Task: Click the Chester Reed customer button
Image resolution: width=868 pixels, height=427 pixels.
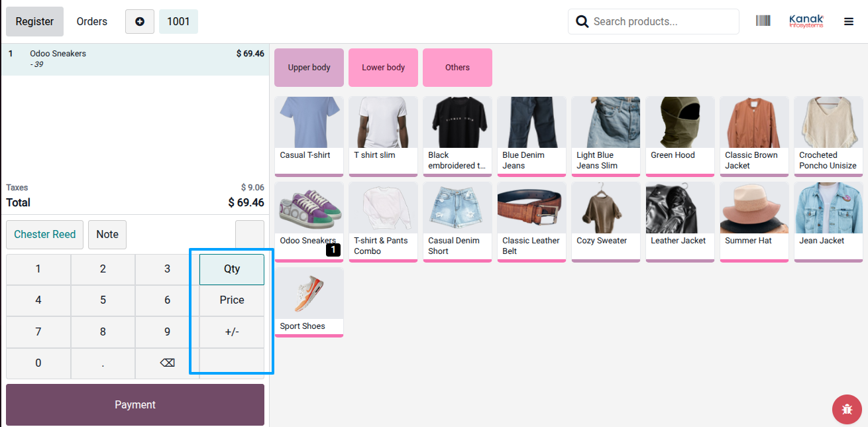Action: coord(45,235)
